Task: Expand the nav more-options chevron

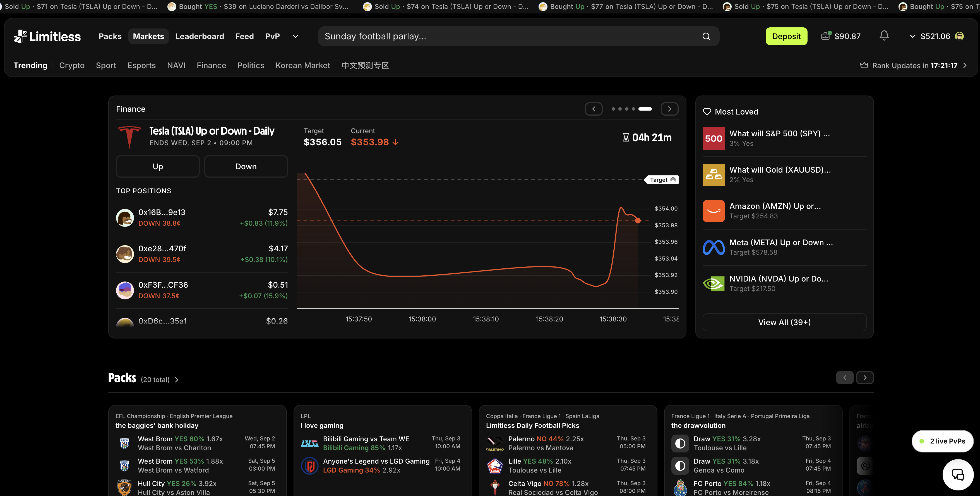Action: (x=295, y=36)
